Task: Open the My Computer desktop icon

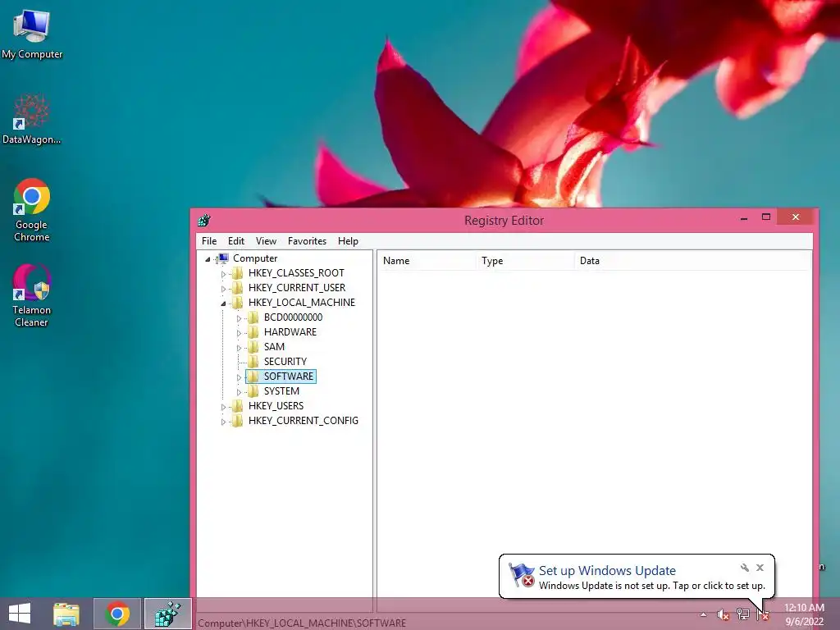Action: pos(32,33)
